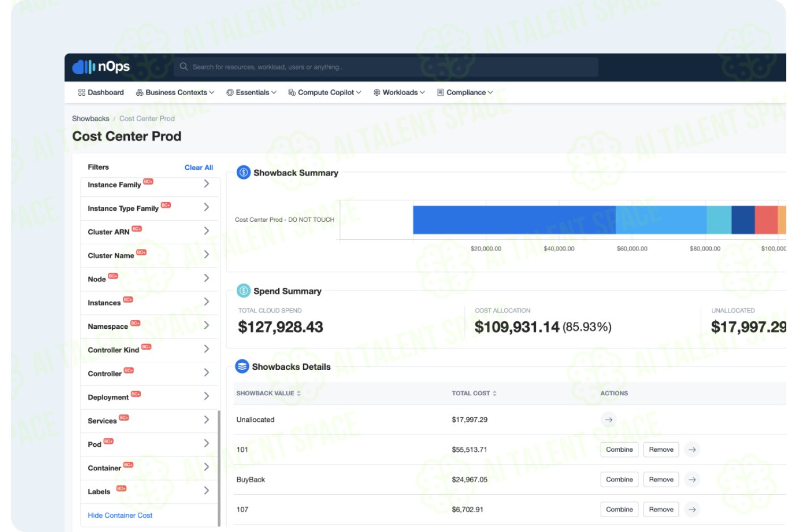
Task: Expand the Controller filter
Action: coord(206,372)
